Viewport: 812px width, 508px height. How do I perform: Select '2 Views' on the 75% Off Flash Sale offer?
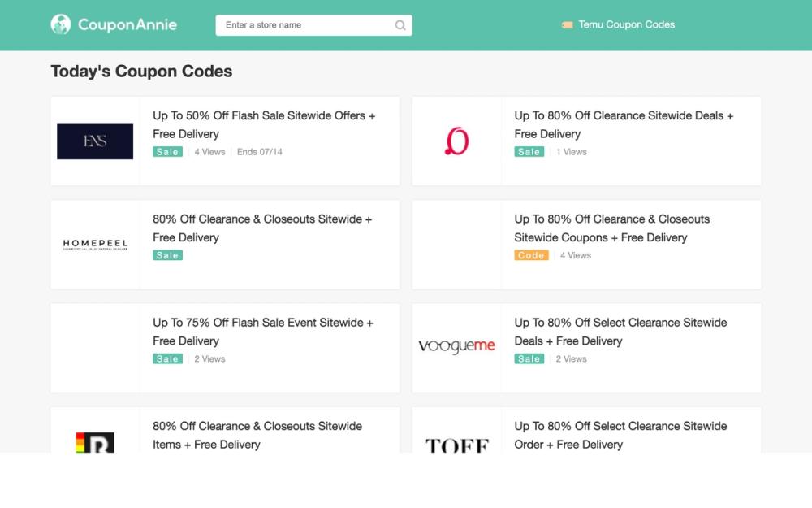(209, 358)
